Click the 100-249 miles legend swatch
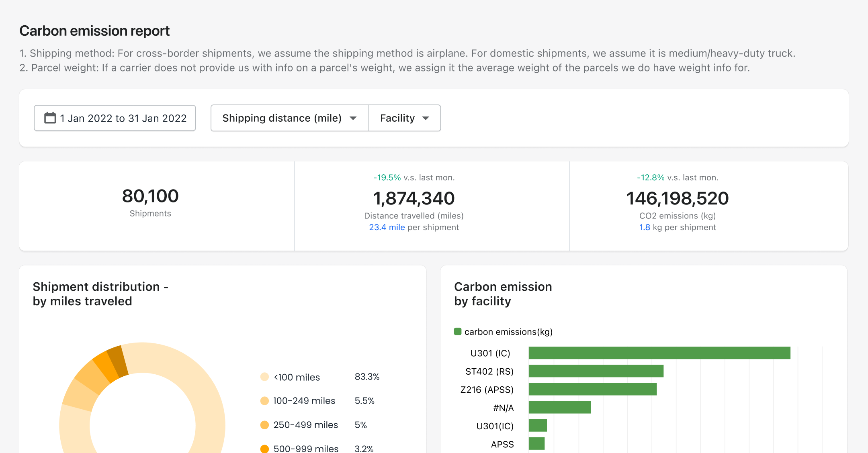The width and height of the screenshot is (868, 453). pos(264,401)
